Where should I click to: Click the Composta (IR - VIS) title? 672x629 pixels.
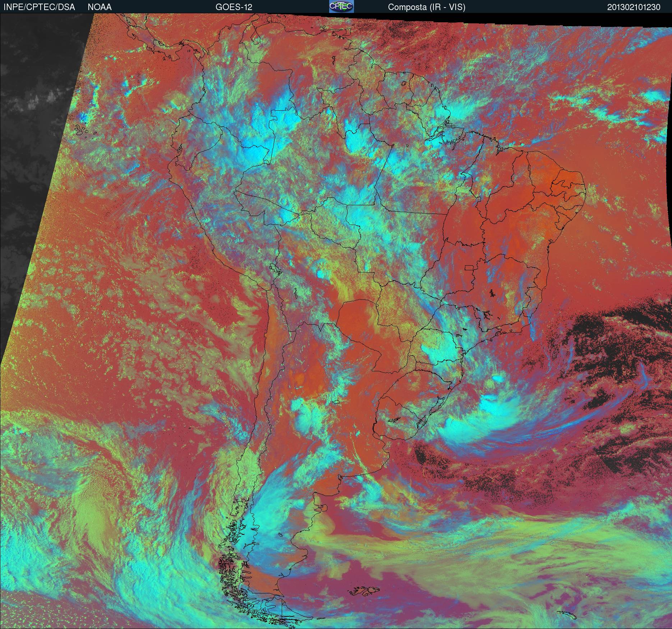tap(427, 7)
